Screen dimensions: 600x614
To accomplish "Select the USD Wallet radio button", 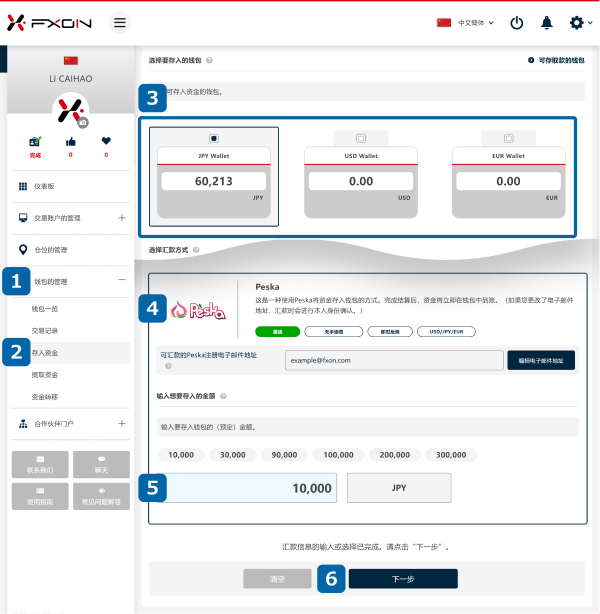I will (x=361, y=138).
